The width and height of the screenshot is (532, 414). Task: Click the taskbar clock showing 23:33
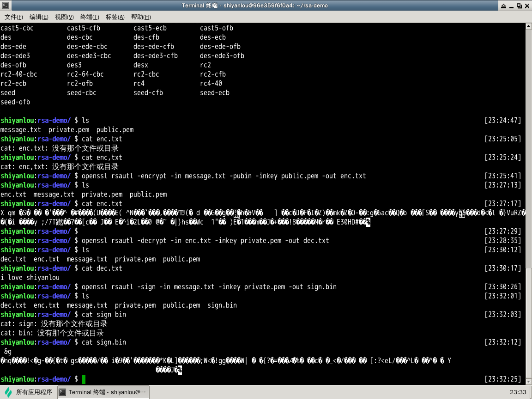518,392
